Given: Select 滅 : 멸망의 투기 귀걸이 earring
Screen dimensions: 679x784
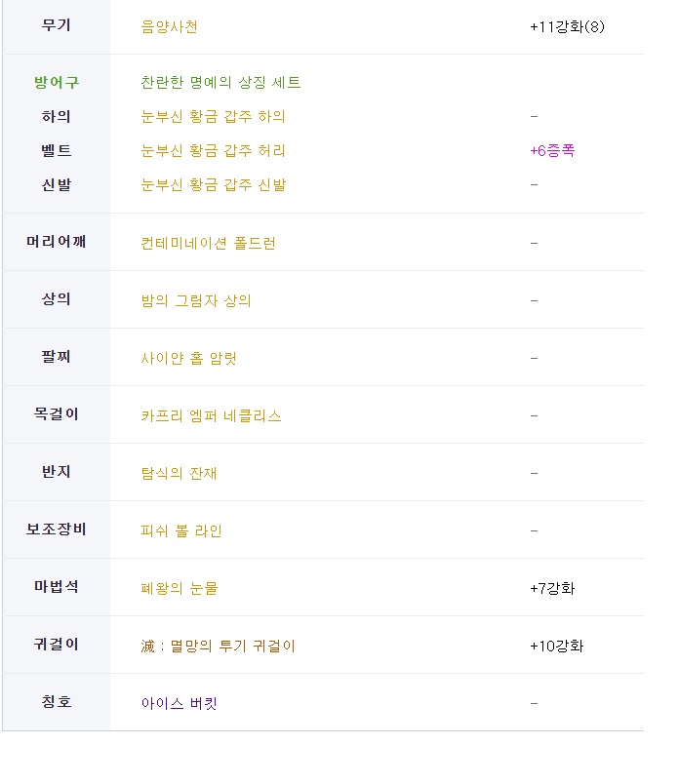Looking at the screenshot, I should 219,646.
